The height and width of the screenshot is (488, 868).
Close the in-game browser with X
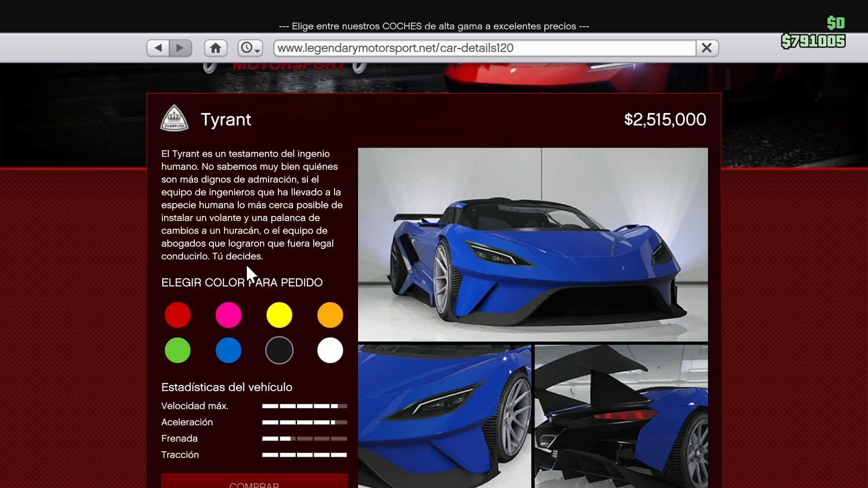(707, 48)
